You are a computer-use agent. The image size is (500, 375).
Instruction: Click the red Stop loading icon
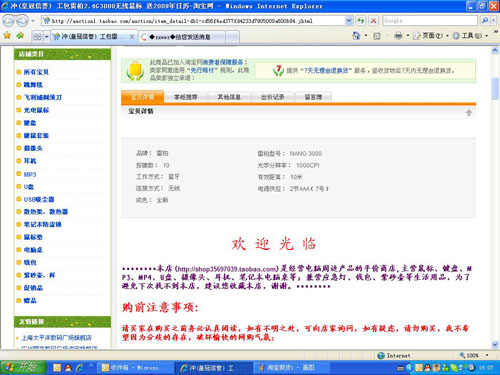click(x=374, y=21)
